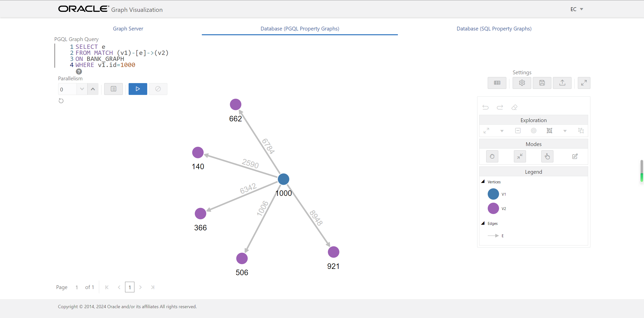Click the export upload icon

[x=562, y=83]
